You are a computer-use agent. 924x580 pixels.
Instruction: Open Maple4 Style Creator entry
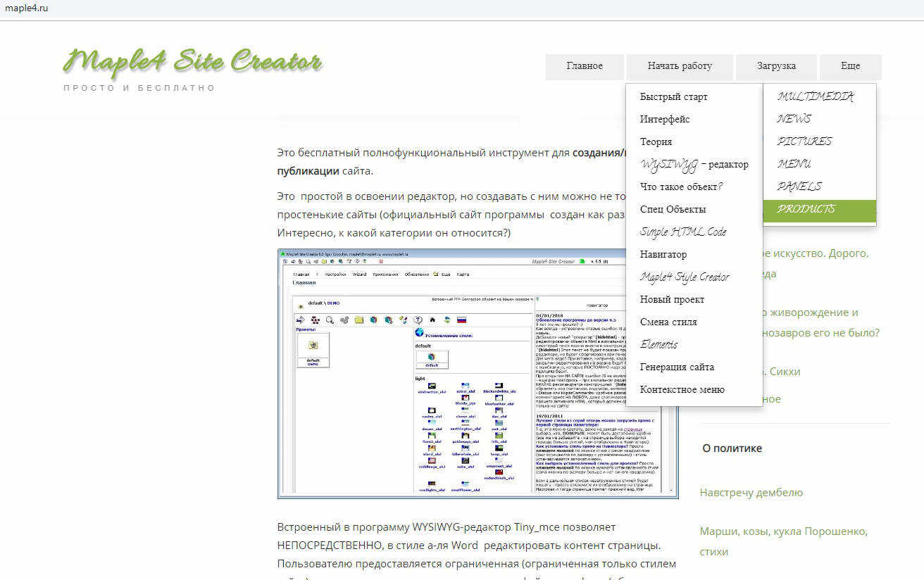tap(694, 277)
